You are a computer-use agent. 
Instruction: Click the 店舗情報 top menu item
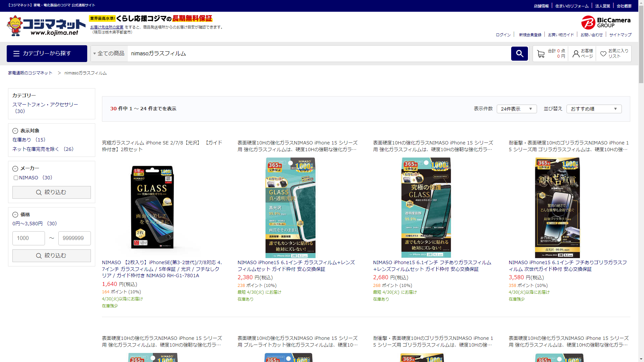pyautogui.click(x=541, y=6)
